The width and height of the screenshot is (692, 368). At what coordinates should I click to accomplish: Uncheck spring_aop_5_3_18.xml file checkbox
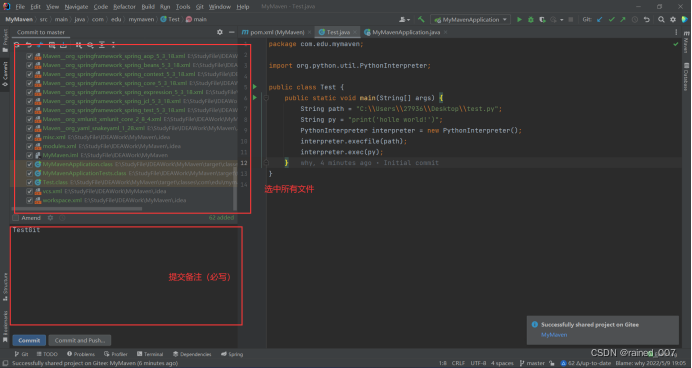(x=30, y=56)
